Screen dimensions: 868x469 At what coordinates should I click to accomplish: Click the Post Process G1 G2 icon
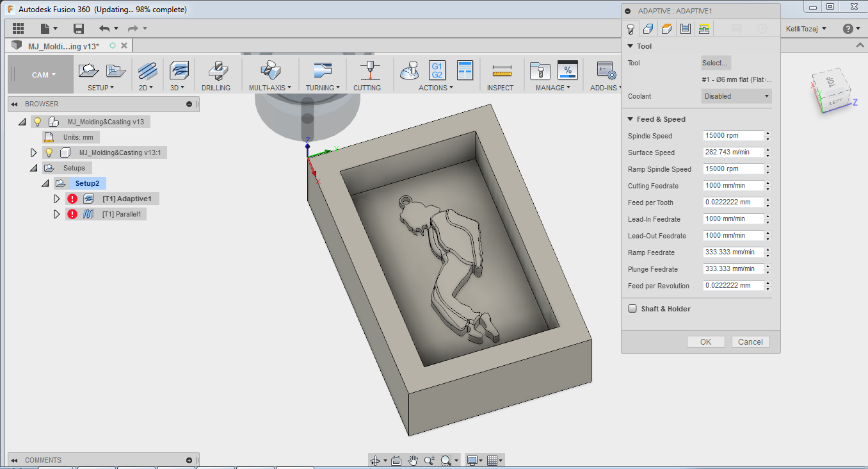pyautogui.click(x=437, y=70)
